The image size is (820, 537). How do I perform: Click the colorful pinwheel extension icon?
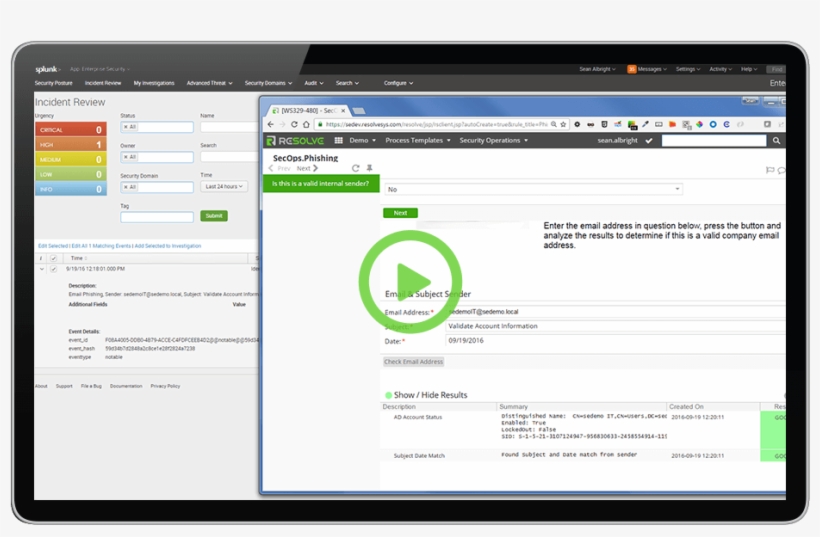pos(699,124)
